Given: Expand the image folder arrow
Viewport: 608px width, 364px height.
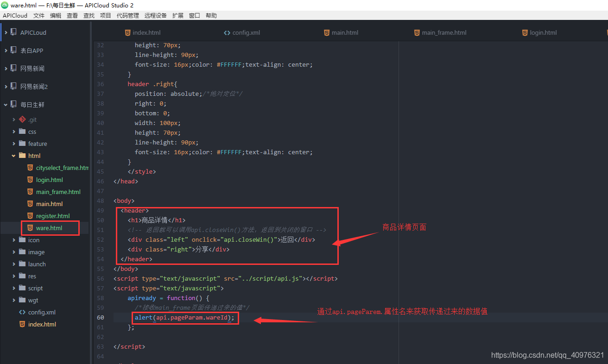Looking at the screenshot, I should tap(14, 252).
